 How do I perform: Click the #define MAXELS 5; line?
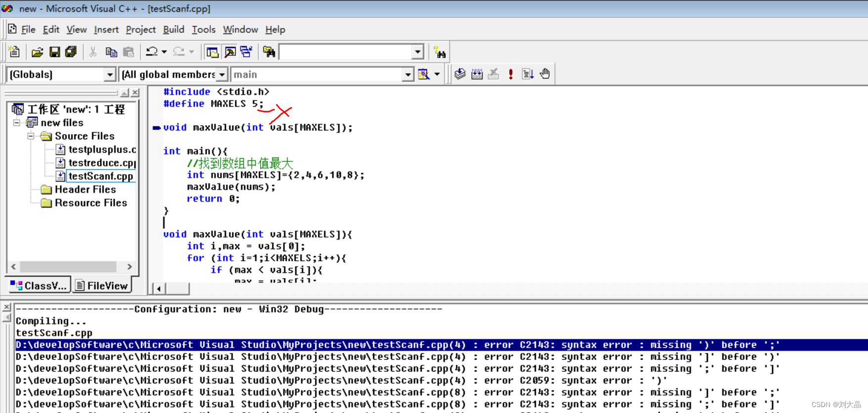pyautogui.click(x=214, y=104)
